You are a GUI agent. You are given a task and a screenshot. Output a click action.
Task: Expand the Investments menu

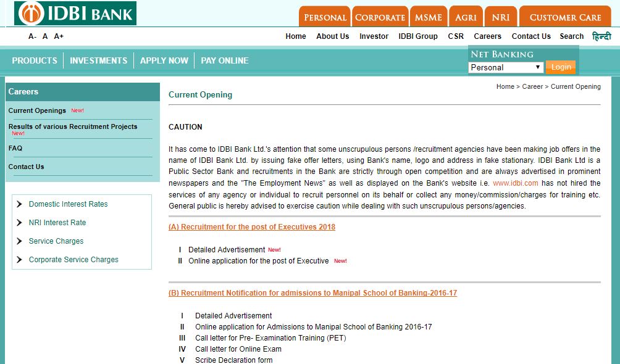(x=98, y=60)
